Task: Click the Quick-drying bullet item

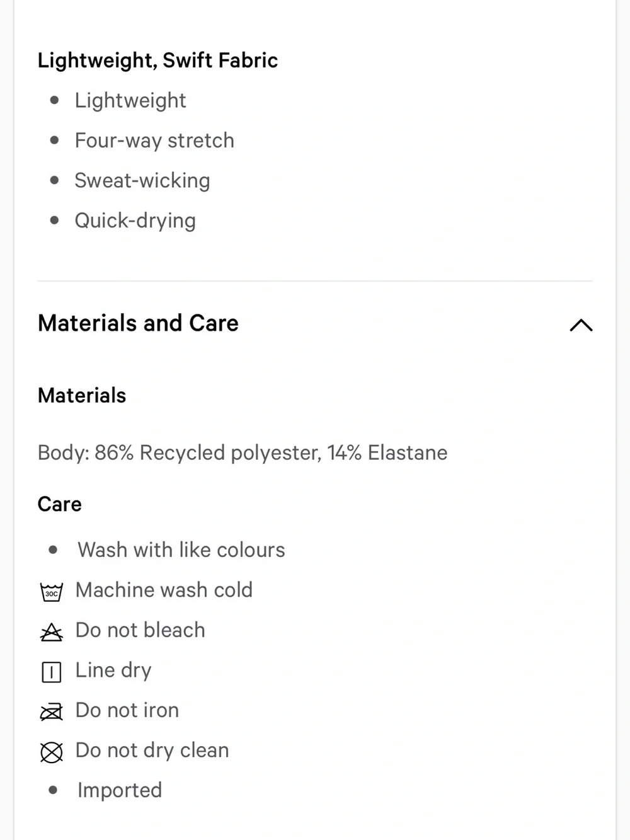Action: tap(135, 221)
